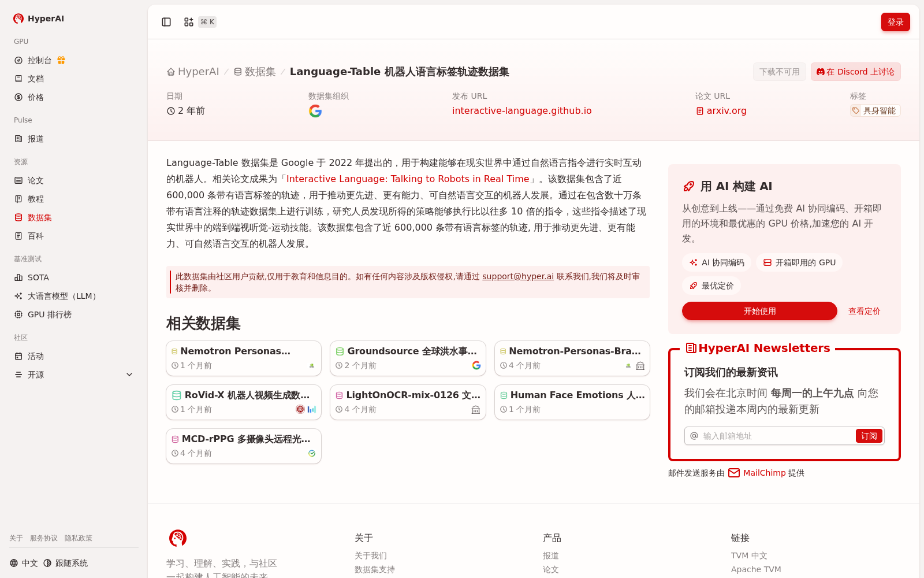Click institution icon on Nemotron-Personas-Bra card
This screenshot has height=578, width=924.
[640, 366]
